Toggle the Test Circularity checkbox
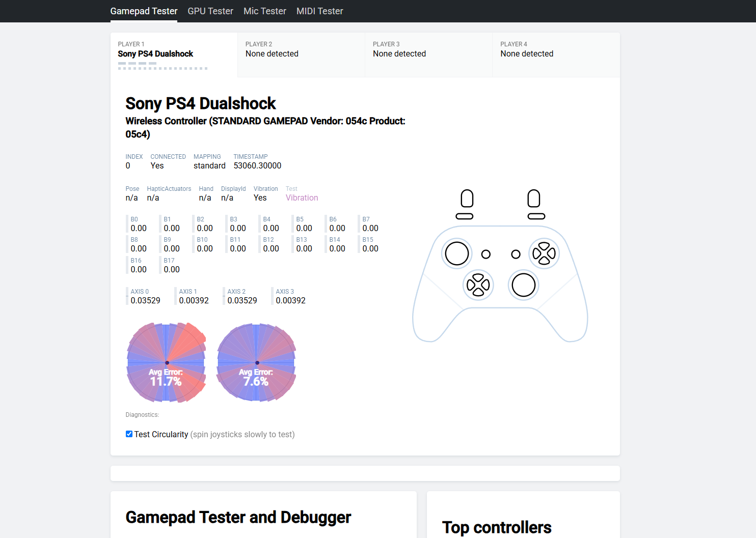The height and width of the screenshot is (538, 756). point(129,434)
